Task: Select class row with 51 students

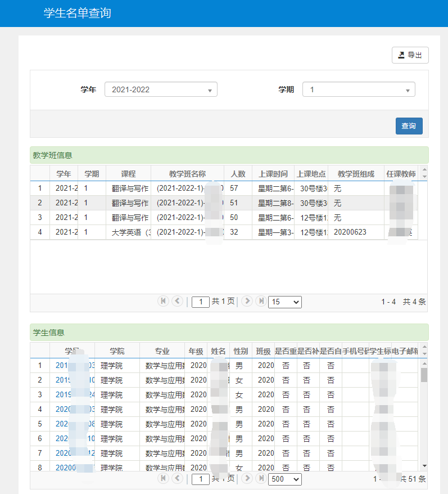Action: click(224, 203)
